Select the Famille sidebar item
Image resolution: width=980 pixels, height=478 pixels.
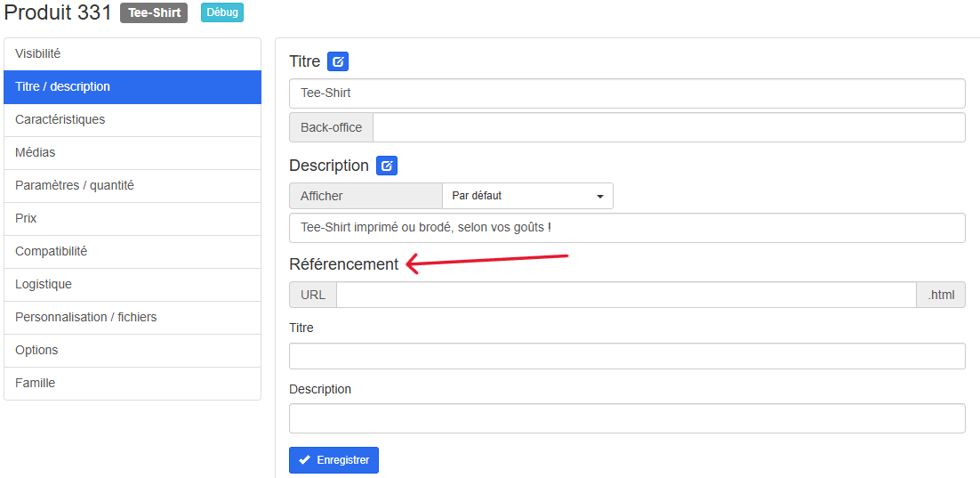tap(133, 383)
